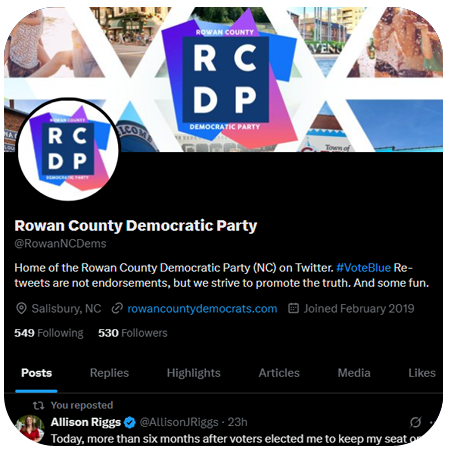The image size is (450, 450).
Task: Click the Salisbury, NC location pin icon
Action: click(21, 308)
